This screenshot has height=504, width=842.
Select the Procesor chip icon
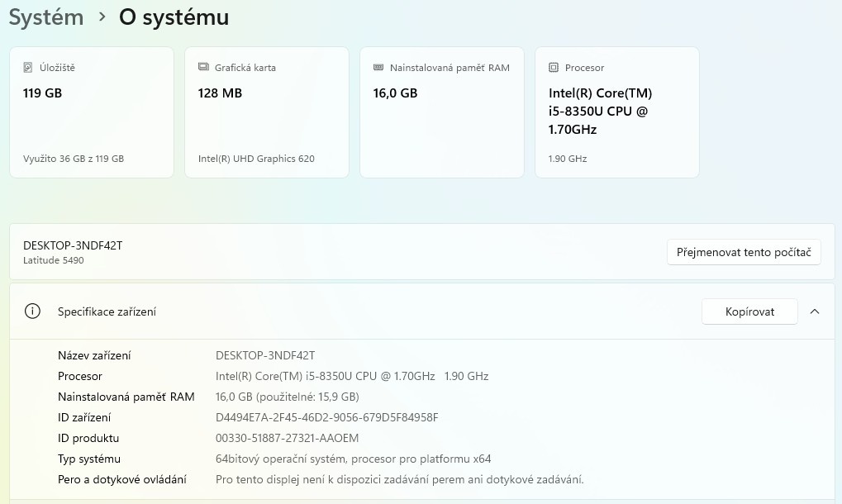pyautogui.click(x=554, y=67)
